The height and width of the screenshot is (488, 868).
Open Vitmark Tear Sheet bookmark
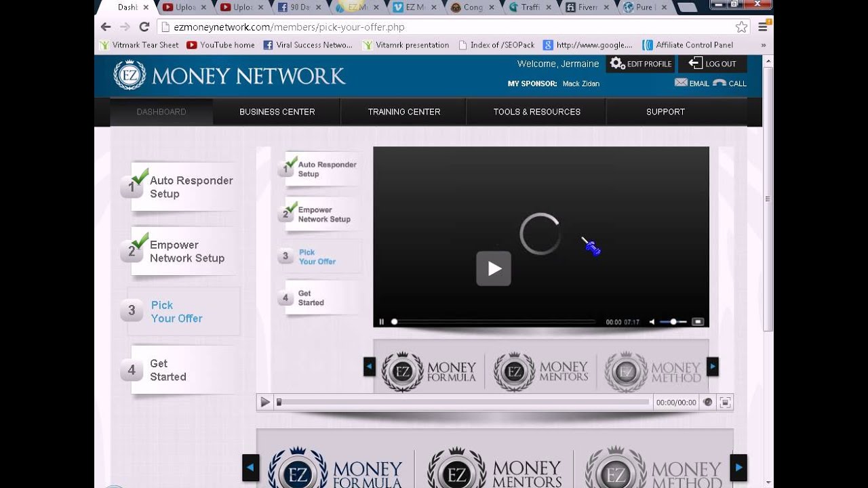(139, 45)
